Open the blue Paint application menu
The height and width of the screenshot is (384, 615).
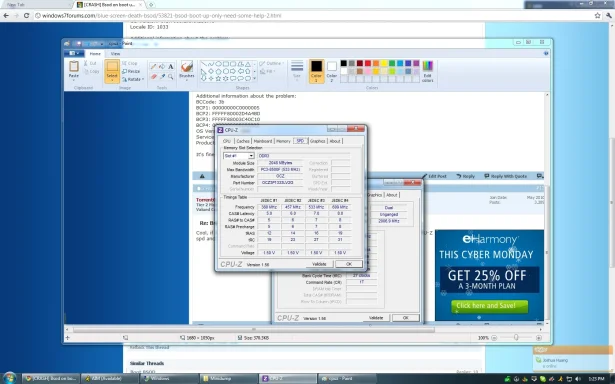(73, 53)
